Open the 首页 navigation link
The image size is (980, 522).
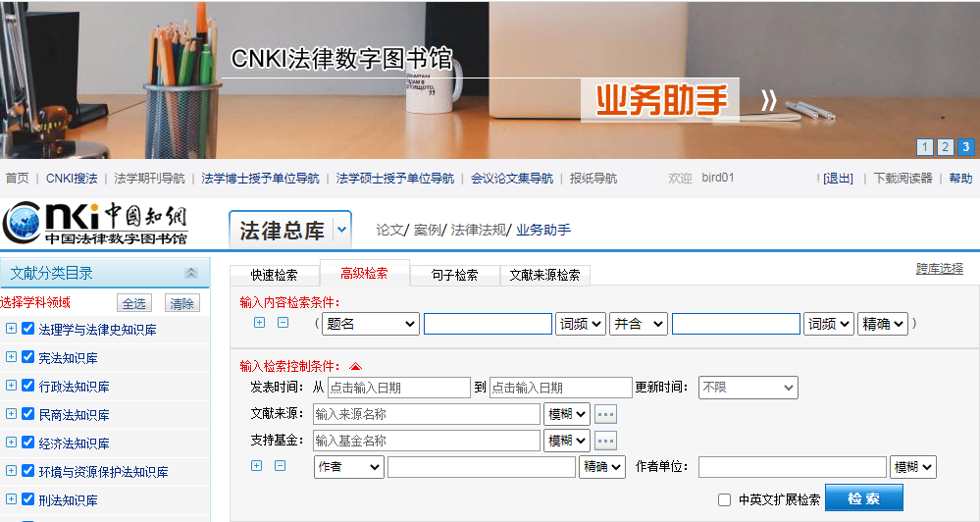17,179
